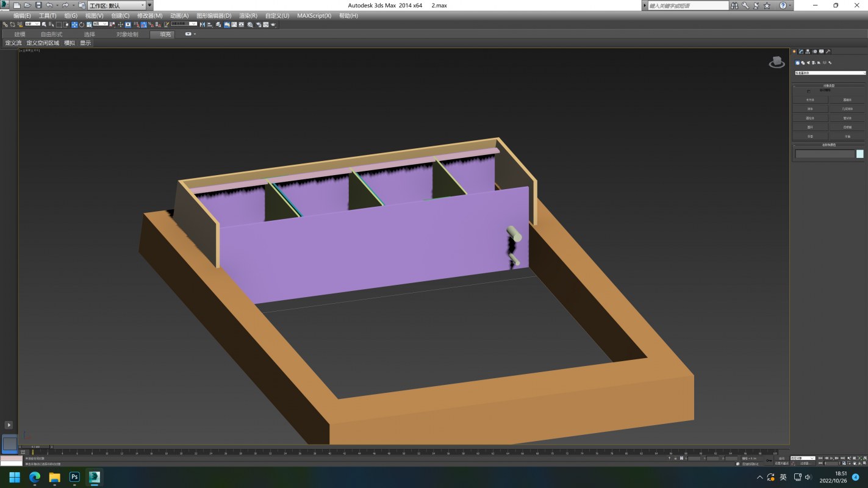This screenshot has width=868, height=488.
Task: Click the Edit Named Selection Sets icon
Action: 167,24
